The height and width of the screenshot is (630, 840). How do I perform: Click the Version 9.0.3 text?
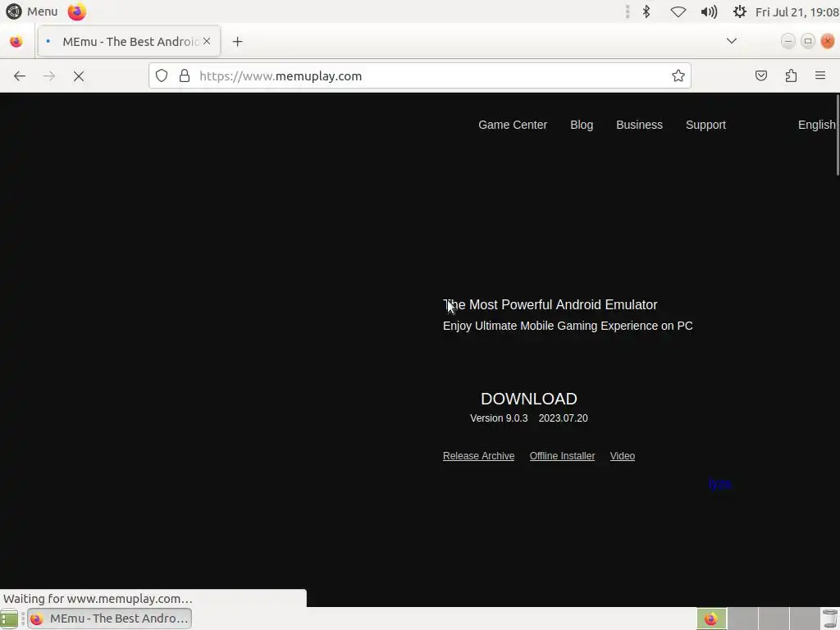tap(499, 418)
